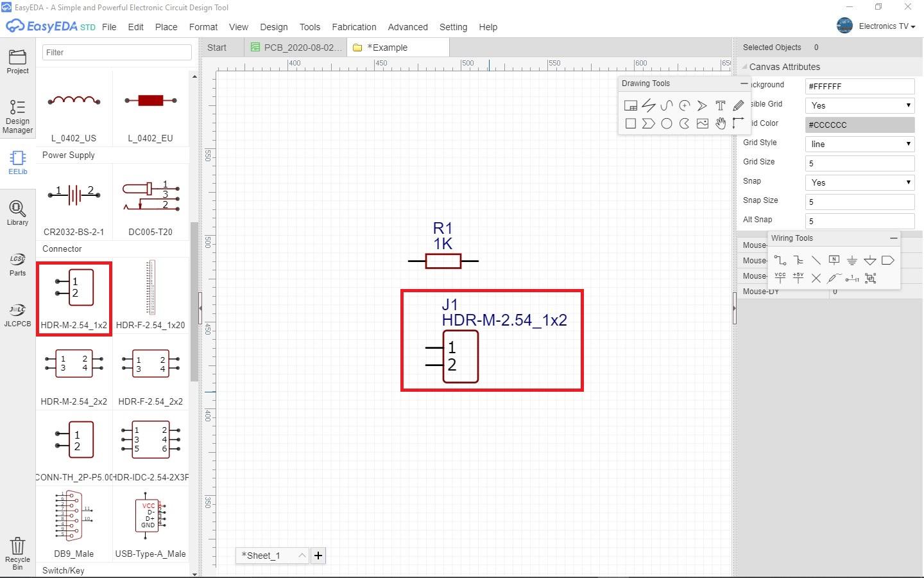Select the Canvas Origin tool
Screen dimensions: 924x578
point(739,123)
